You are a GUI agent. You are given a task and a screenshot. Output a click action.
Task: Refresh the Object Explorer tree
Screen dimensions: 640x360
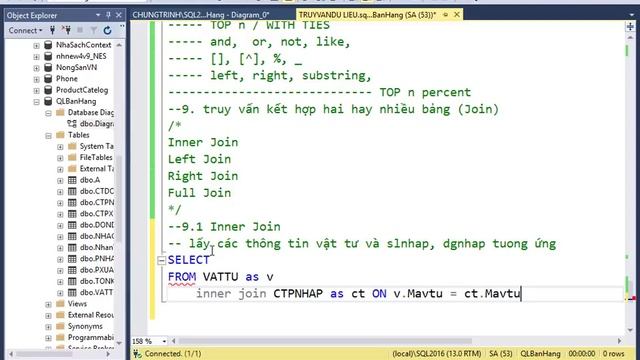107,30
